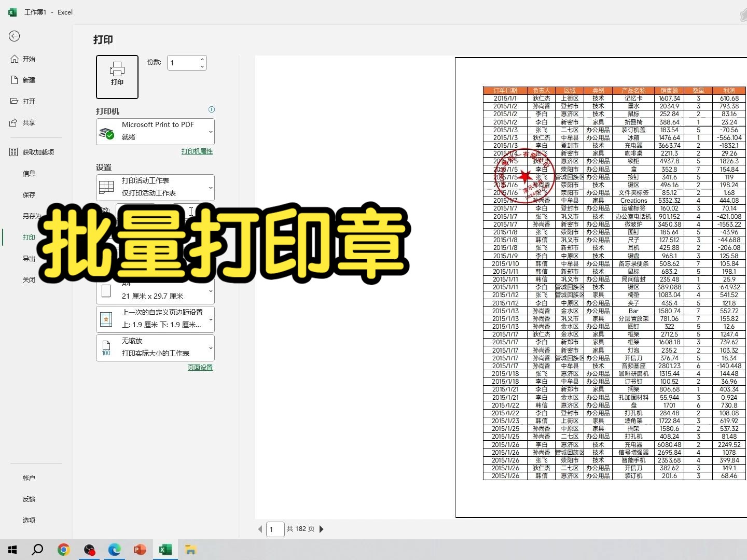Click the 新建 new document icon
Viewport: 747px width, 560px height.
coord(15,80)
